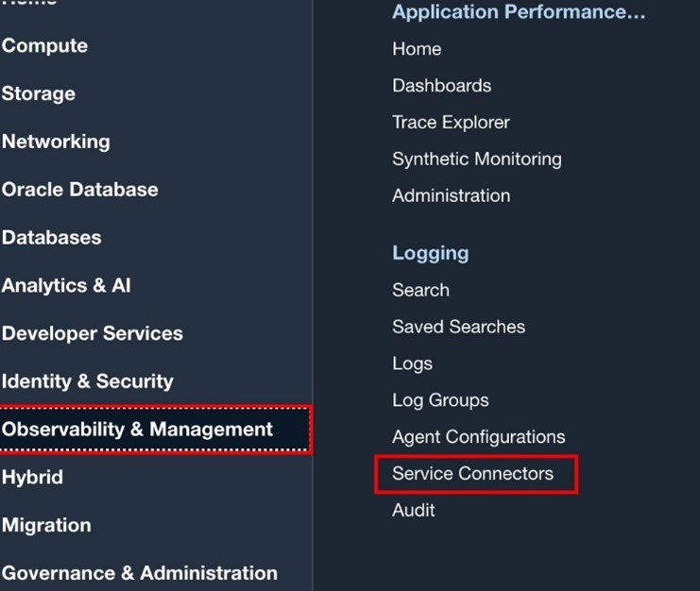Go to Synthetic Monitoring
The width and height of the screenshot is (700, 591).
pyautogui.click(x=476, y=159)
